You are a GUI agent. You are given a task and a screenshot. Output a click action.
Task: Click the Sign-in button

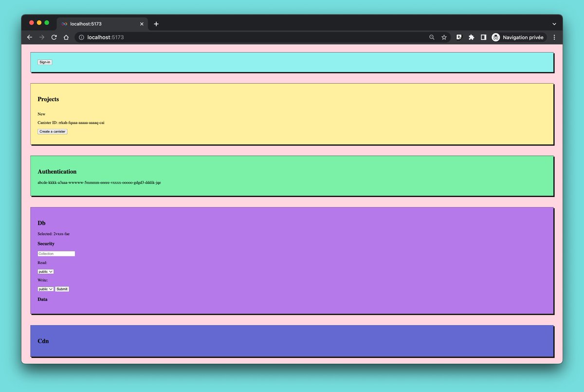click(45, 62)
